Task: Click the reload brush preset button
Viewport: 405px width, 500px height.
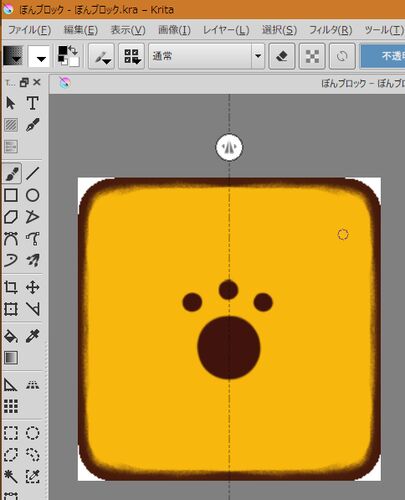Action: (x=342, y=56)
